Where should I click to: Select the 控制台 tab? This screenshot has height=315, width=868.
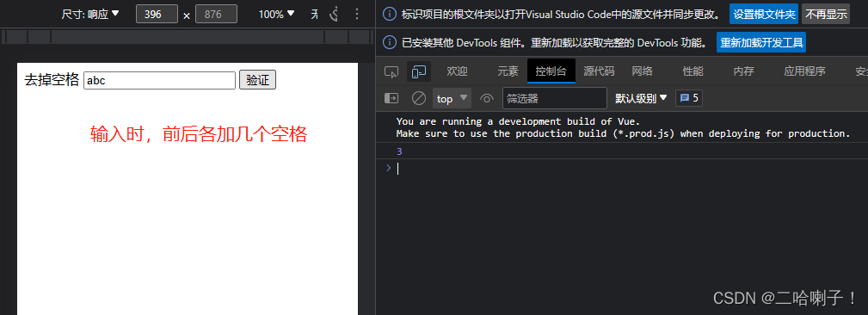(551, 71)
